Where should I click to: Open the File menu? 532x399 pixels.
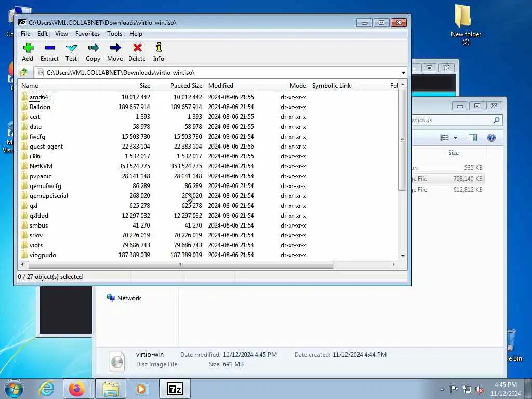[x=25, y=34]
